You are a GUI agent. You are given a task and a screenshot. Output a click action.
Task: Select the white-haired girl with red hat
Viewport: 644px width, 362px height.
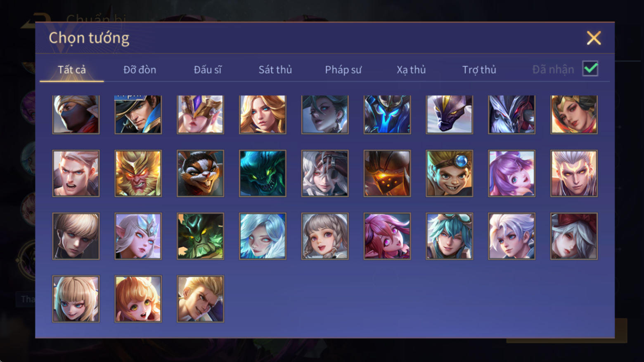(x=574, y=236)
